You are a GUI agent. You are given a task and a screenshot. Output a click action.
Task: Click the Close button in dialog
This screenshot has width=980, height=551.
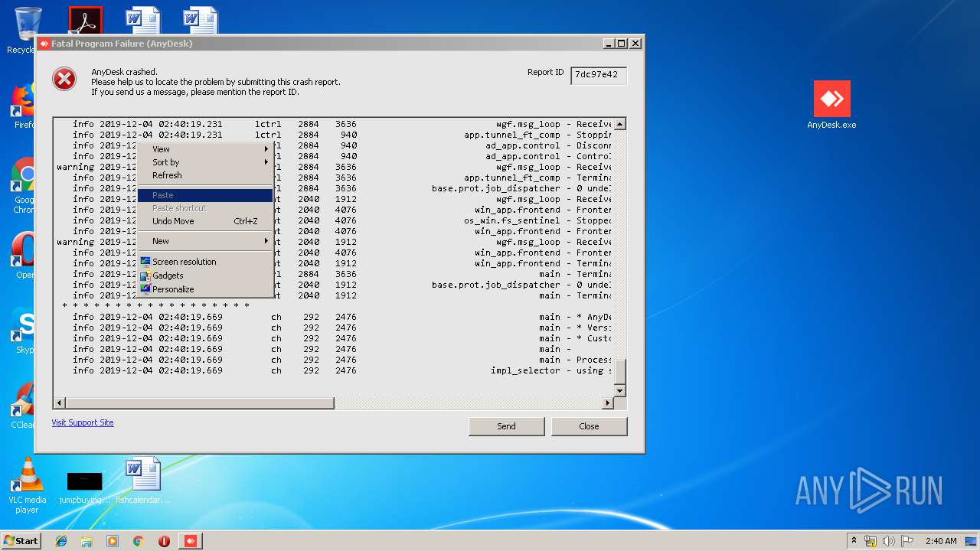[590, 426]
